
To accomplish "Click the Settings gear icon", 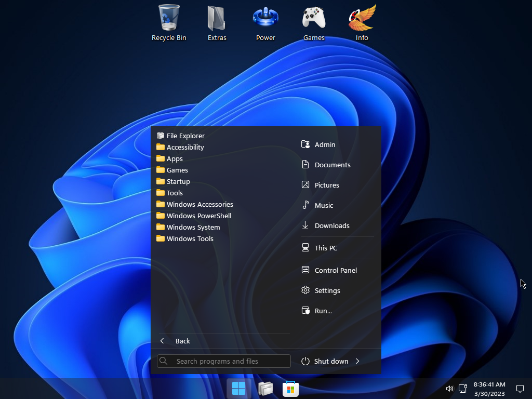I will tap(305, 290).
